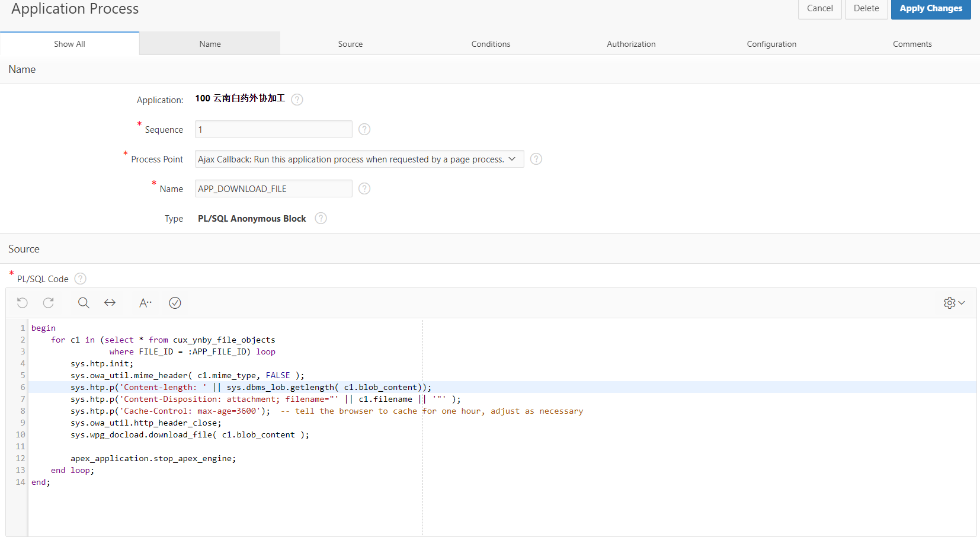Open help next to the Application name

tap(297, 99)
